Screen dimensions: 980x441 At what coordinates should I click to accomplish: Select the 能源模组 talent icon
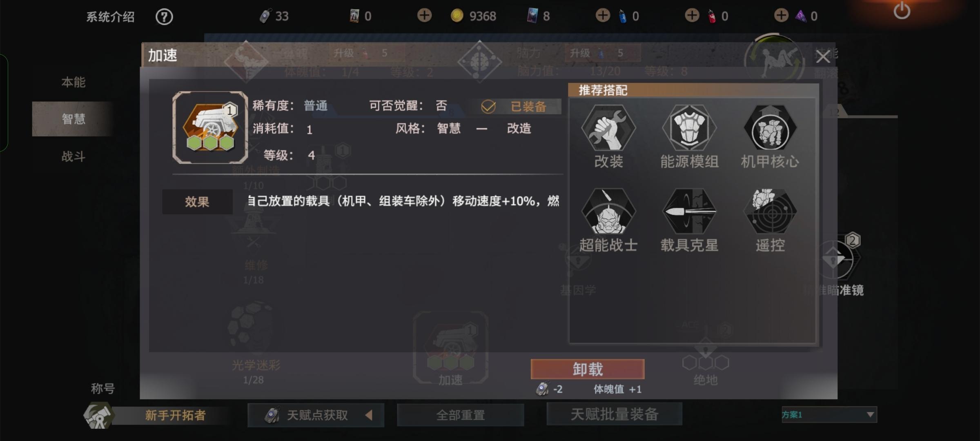[689, 128]
